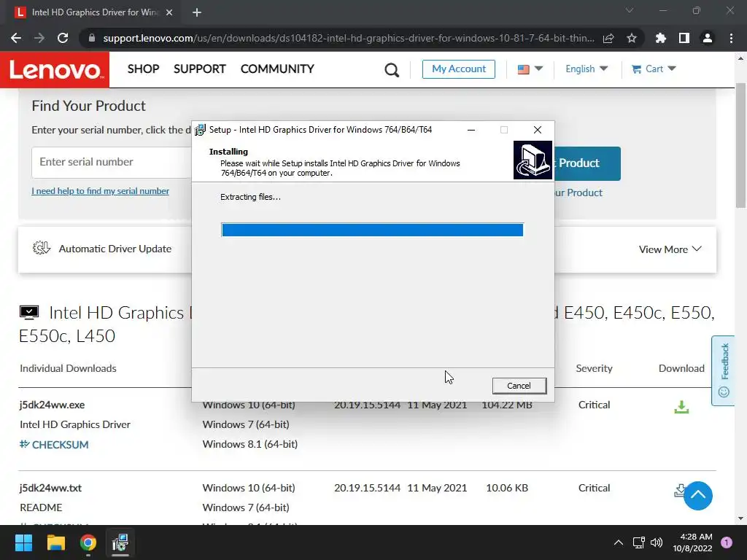Screen dimensions: 747x560
Task: Click the hash icon beside CHECKSUM
Action: pos(24,444)
